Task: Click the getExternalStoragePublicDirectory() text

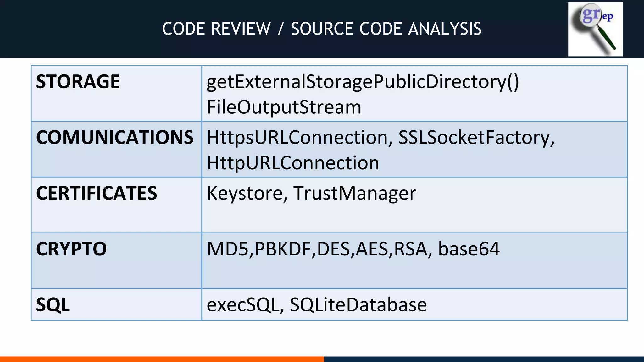Action: (x=363, y=82)
